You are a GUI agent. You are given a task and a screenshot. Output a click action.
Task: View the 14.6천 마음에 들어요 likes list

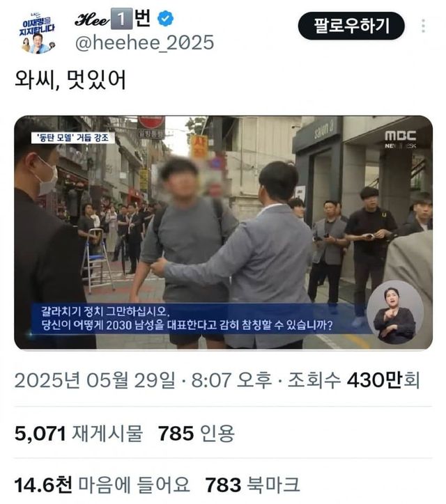(x=102, y=485)
